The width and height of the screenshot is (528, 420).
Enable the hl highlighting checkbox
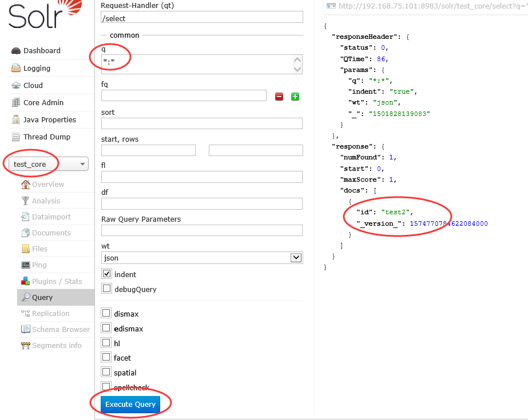(106, 343)
